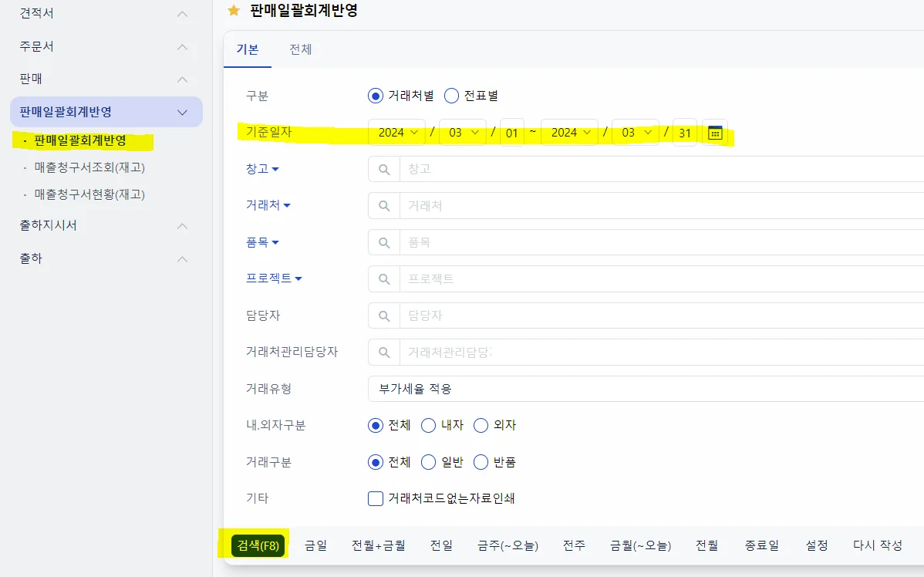Click the yellow favorite star icon
The image size is (924, 577).
pos(234,10)
